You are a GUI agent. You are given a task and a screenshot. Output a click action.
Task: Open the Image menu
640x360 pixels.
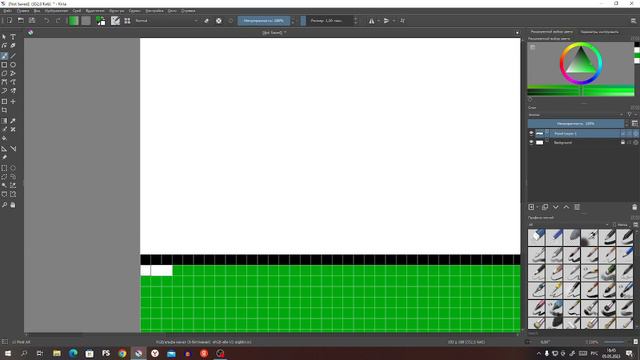tap(56, 11)
